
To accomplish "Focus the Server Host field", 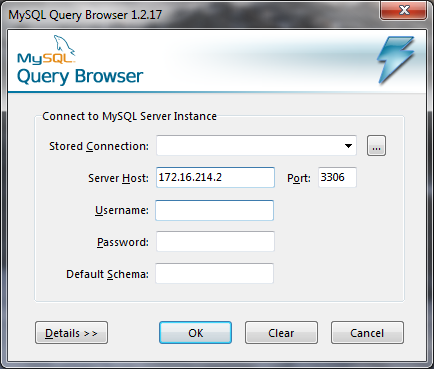I will click(x=215, y=177).
